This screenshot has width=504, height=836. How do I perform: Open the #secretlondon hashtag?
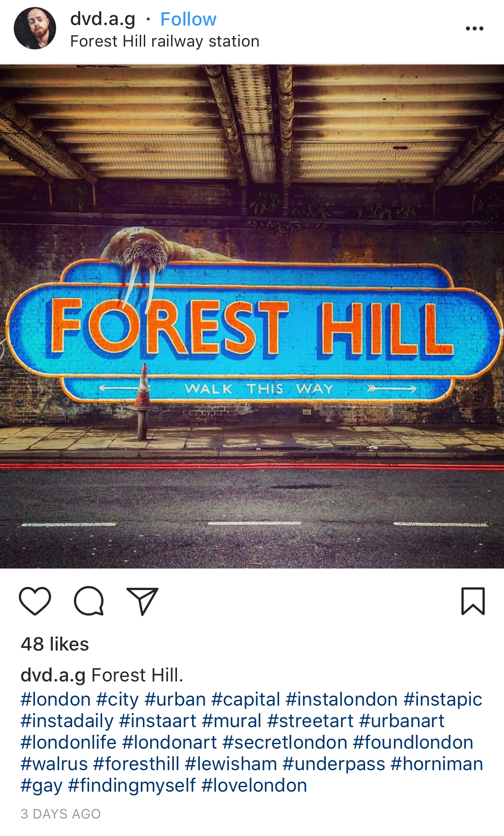pyautogui.click(x=285, y=742)
